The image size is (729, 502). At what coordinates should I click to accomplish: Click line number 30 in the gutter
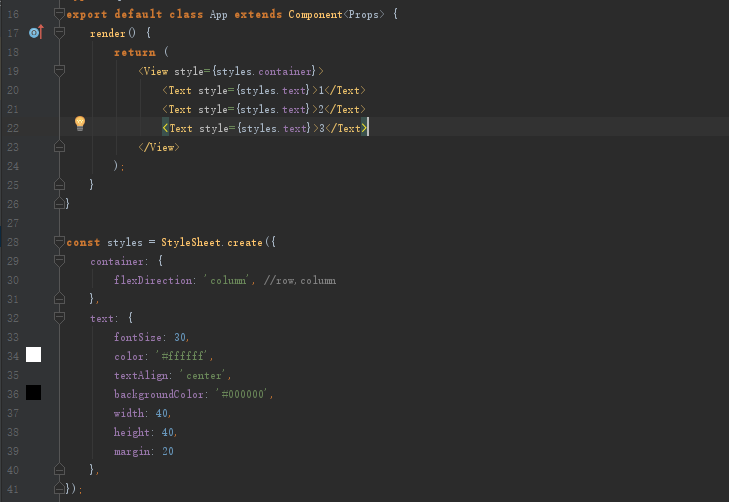pos(13,280)
